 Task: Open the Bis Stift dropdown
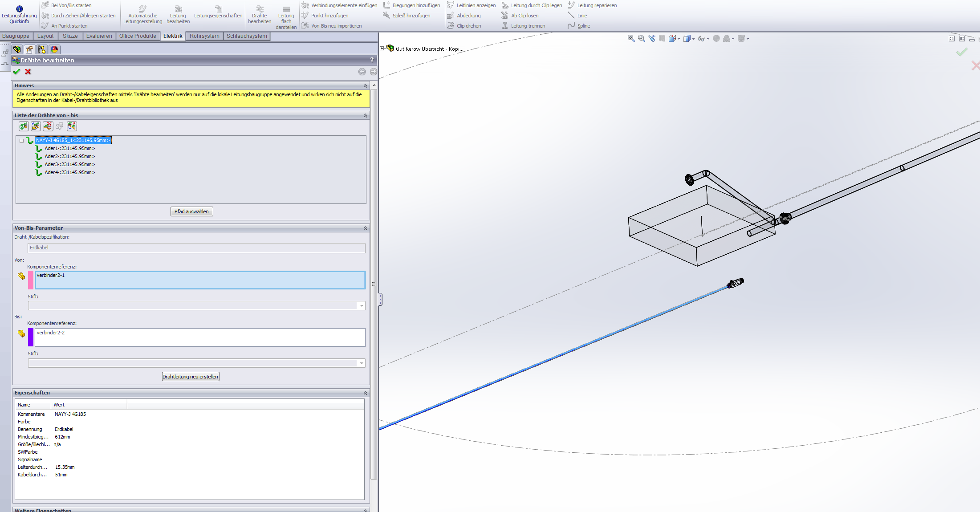(361, 363)
